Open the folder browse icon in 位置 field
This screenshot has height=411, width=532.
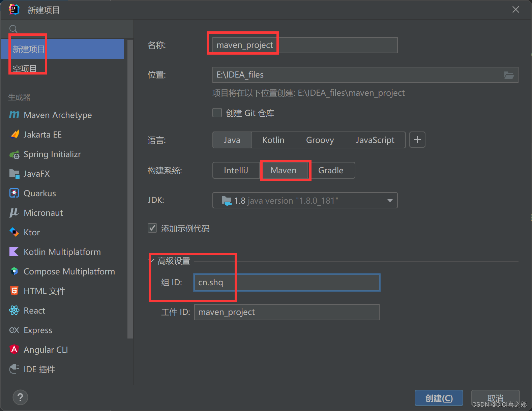click(509, 75)
